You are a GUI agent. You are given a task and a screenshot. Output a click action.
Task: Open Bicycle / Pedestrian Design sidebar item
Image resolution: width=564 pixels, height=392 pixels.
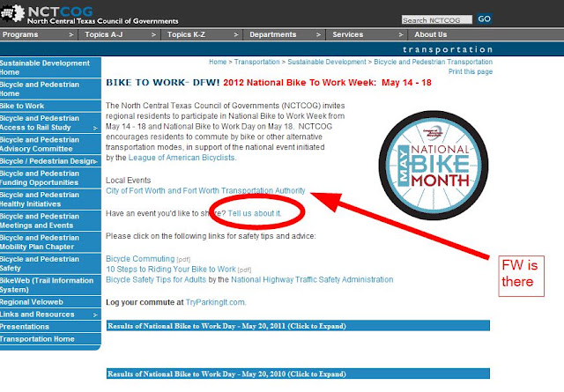[50, 161]
